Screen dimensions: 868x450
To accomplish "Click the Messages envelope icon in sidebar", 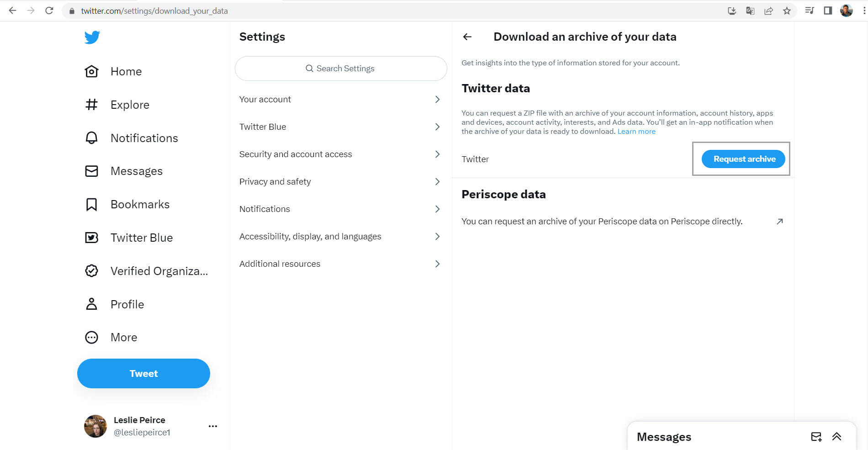I will pos(91,171).
